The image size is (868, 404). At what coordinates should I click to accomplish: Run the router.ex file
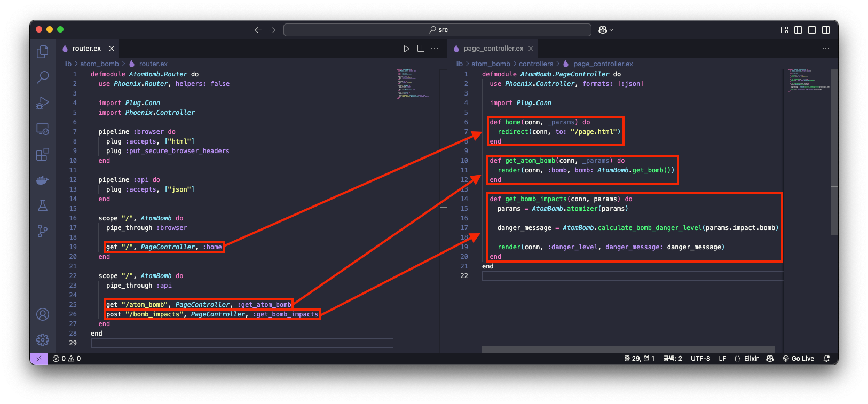click(x=407, y=49)
